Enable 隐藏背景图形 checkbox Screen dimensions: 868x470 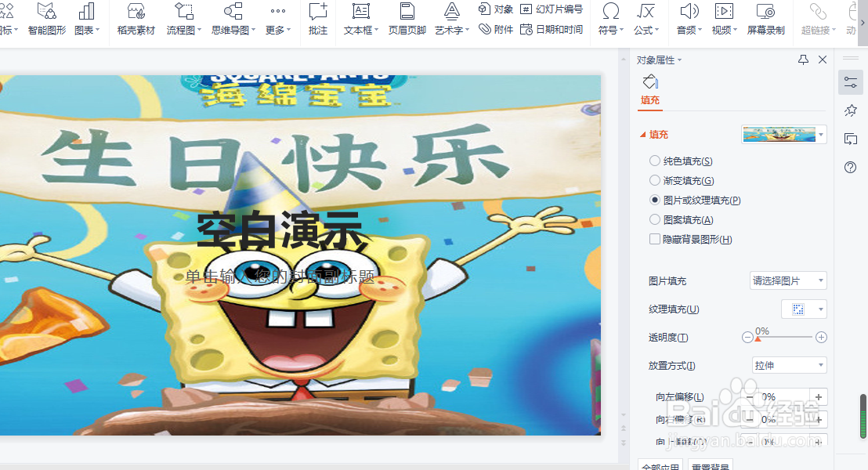(x=655, y=239)
